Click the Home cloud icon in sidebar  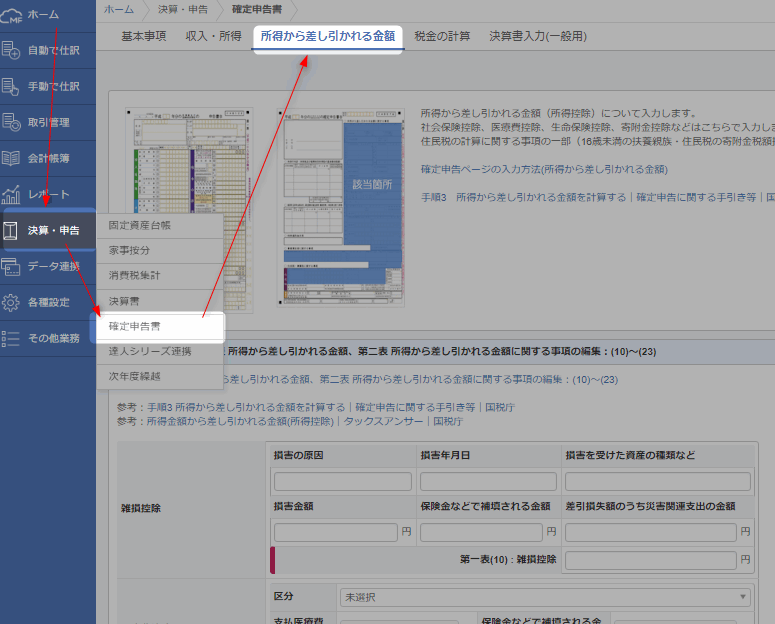coord(12,14)
